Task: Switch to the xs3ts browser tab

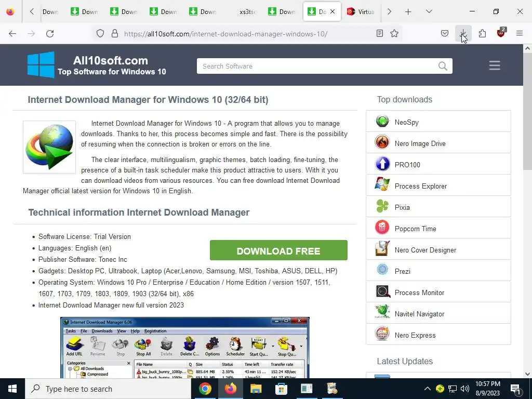Action: (248, 12)
